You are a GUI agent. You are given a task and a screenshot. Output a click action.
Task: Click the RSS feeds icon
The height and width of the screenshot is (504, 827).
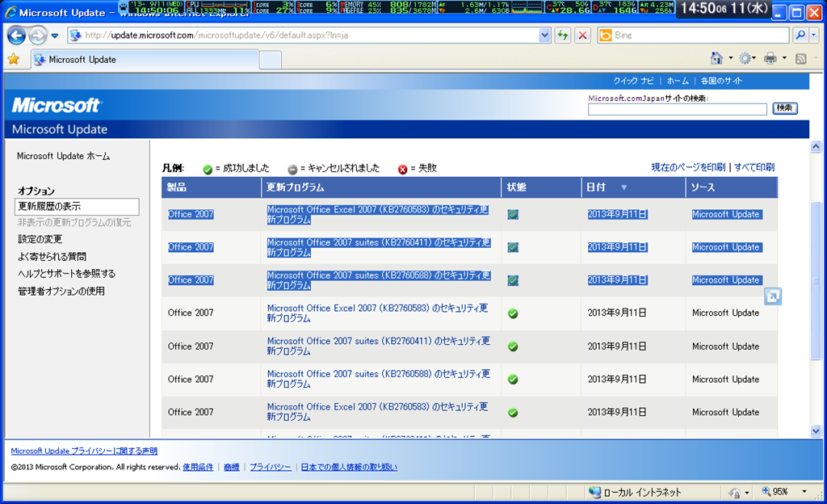[800, 59]
